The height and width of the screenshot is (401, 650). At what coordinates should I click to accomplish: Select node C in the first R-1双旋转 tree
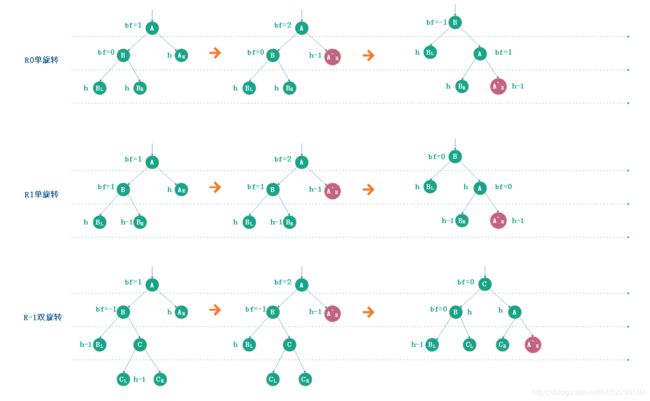click(x=140, y=345)
